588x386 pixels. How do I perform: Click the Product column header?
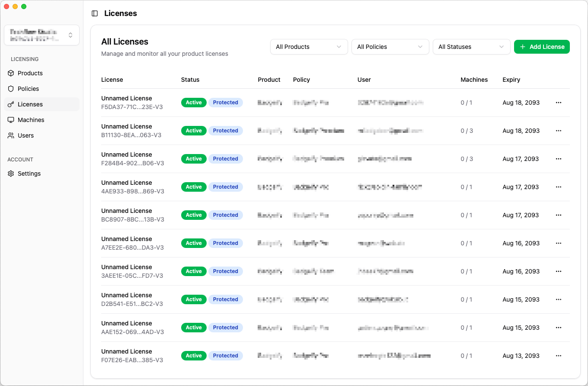(269, 80)
